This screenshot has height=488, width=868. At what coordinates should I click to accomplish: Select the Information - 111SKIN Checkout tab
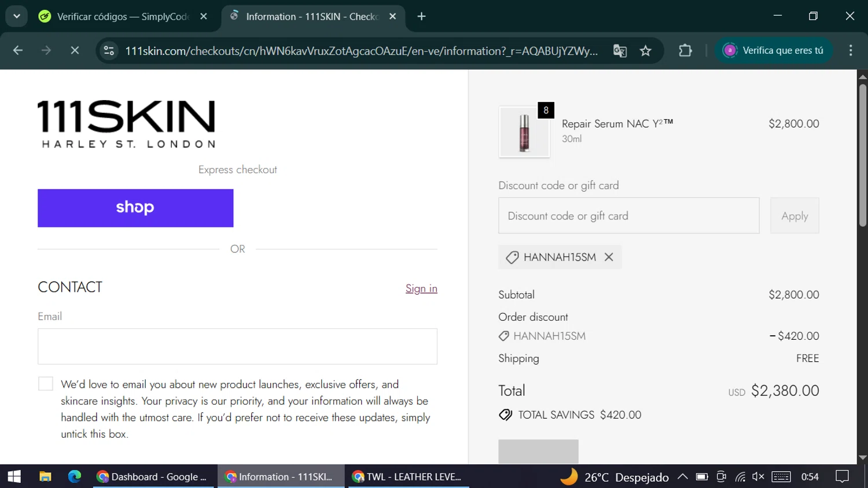[x=313, y=16]
